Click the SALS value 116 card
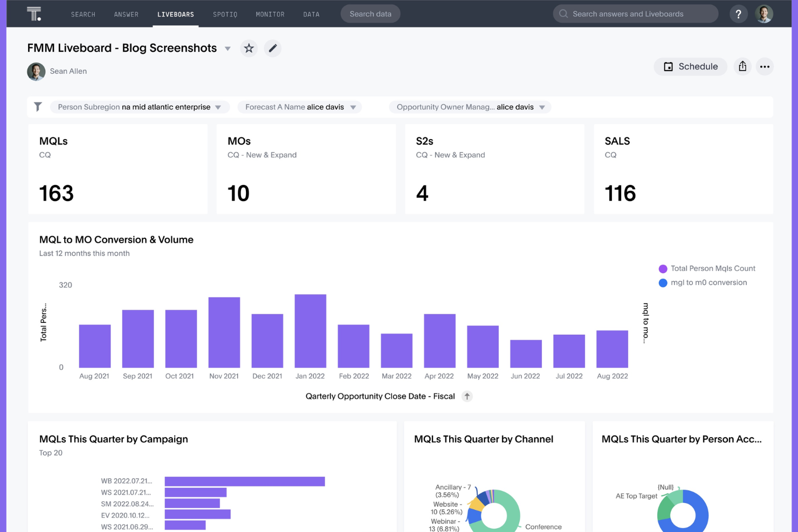The height and width of the screenshot is (532, 798). [x=683, y=169]
